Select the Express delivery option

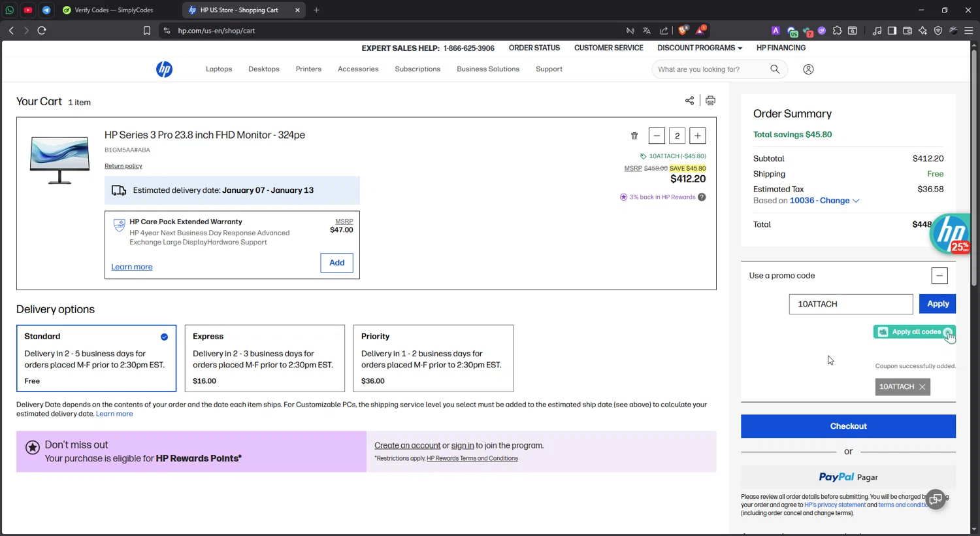[x=265, y=358]
